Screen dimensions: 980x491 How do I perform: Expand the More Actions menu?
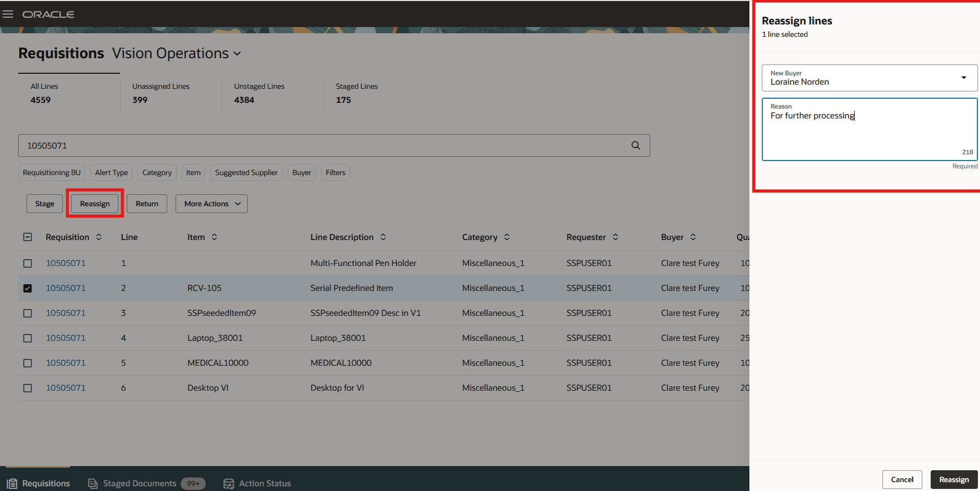pos(211,203)
